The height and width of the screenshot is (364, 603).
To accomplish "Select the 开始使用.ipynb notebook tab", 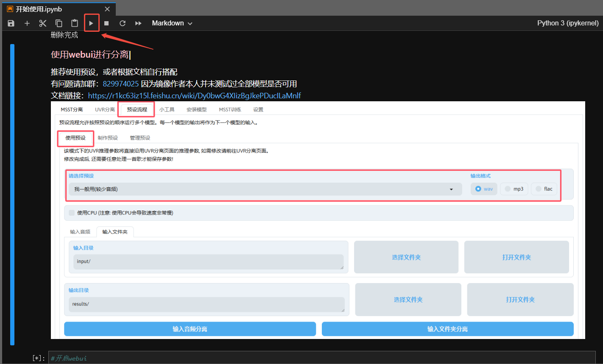I will tap(58, 9).
